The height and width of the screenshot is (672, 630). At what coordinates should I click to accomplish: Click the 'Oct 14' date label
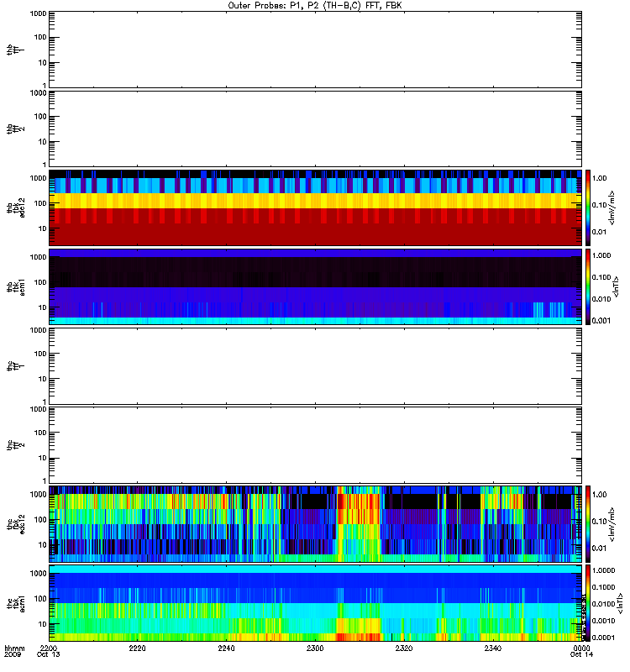(581, 654)
